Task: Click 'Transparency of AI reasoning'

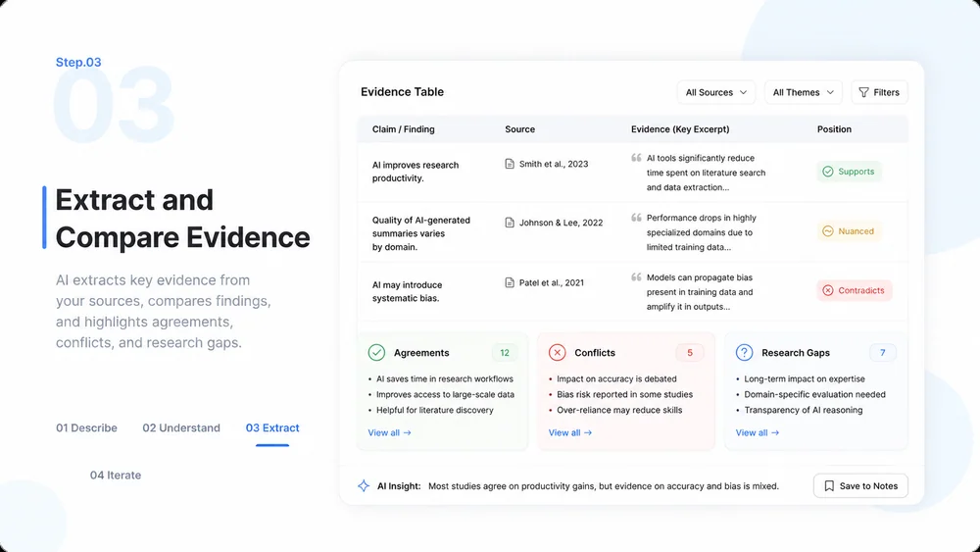Action: tap(804, 410)
